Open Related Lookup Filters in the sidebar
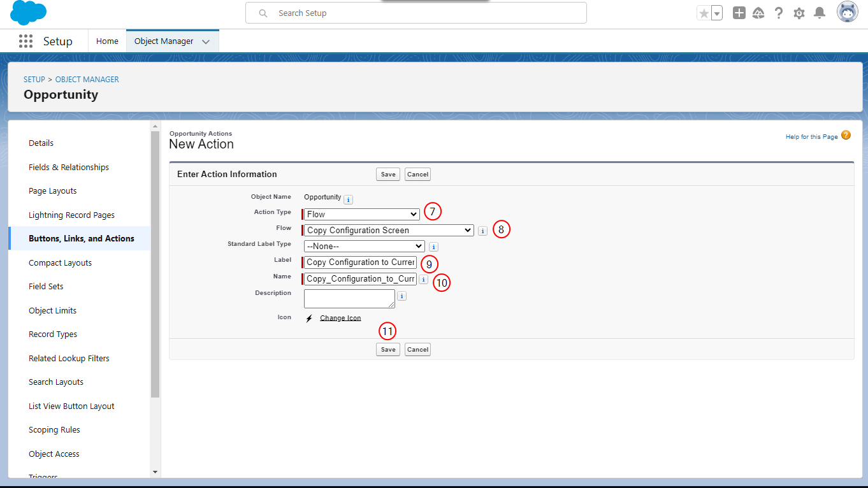This screenshot has height=488, width=868. point(69,358)
